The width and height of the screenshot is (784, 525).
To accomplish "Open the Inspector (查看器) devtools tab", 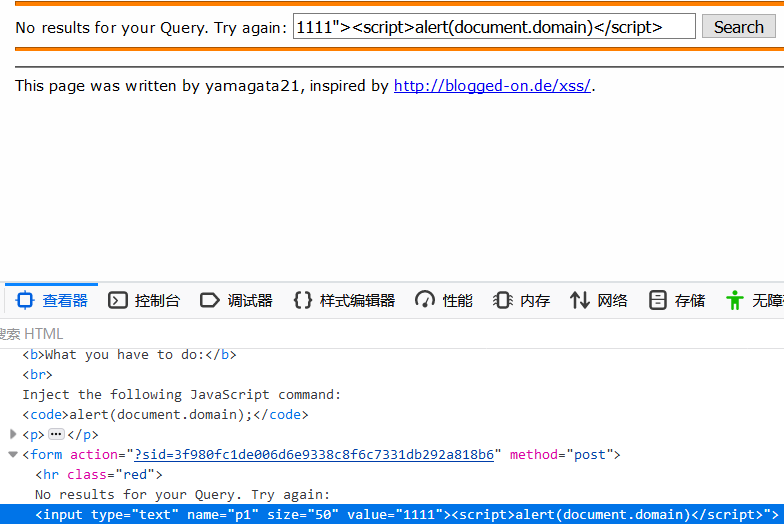I will click(x=52, y=300).
